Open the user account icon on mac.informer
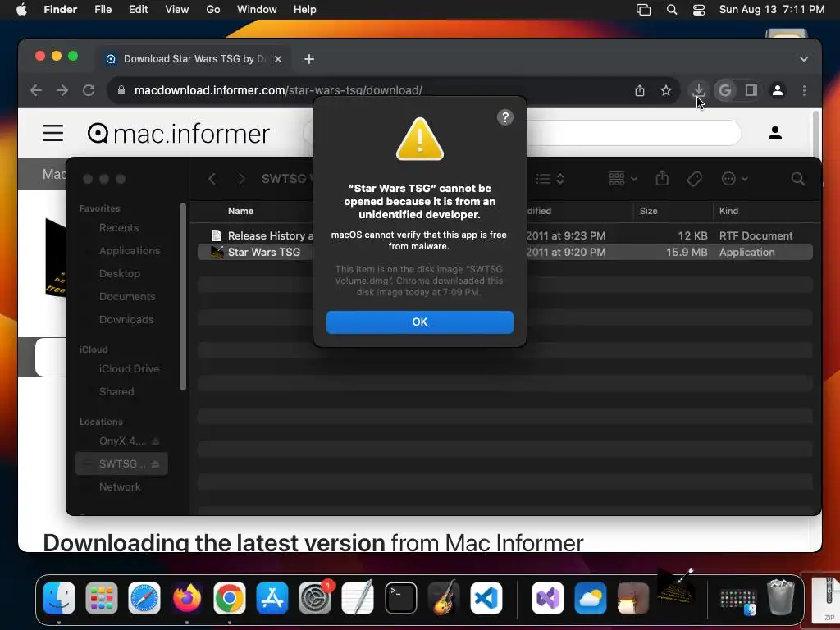This screenshot has width=840, height=630. coord(774,133)
